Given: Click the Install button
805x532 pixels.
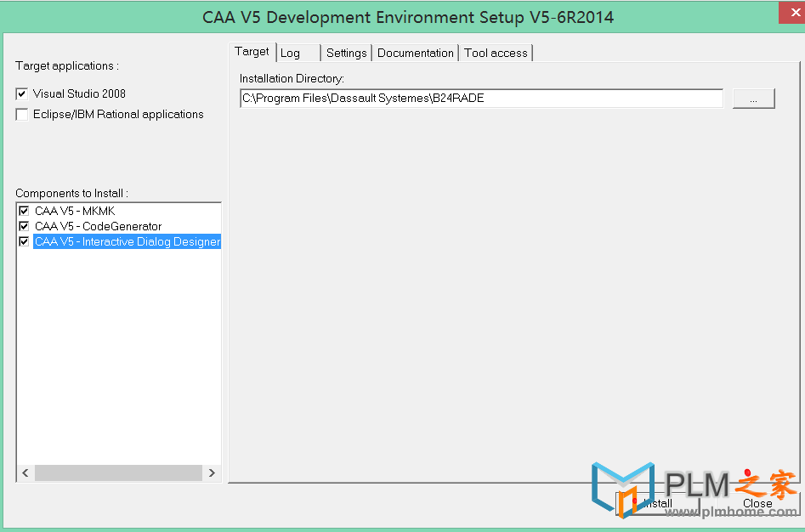Looking at the screenshot, I should point(658,503).
